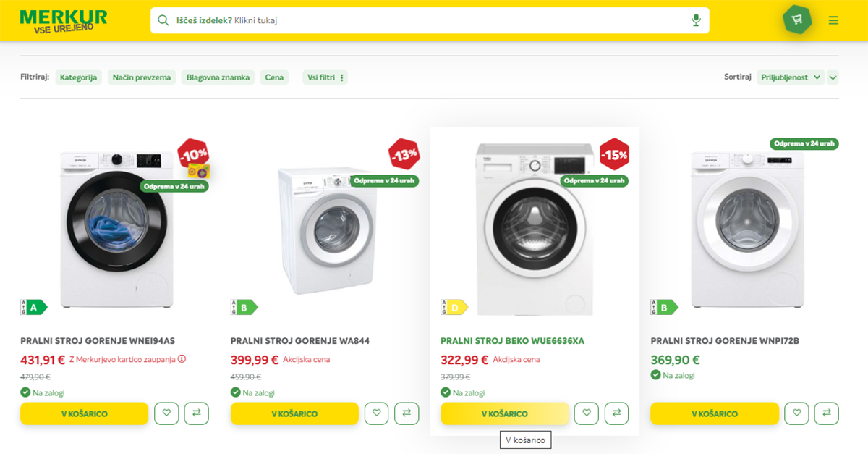Open the Cena filter
868x454 pixels.
click(x=274, y=77)
